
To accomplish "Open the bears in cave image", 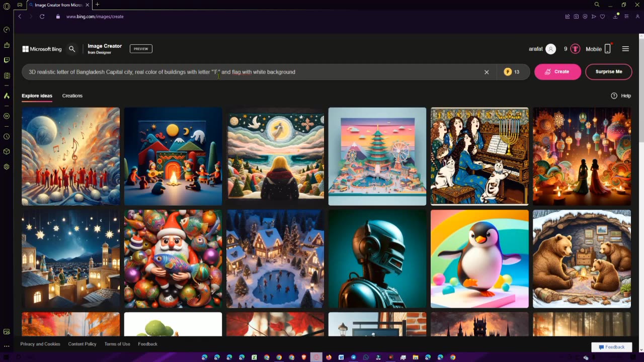I will [x=582, y=259].
